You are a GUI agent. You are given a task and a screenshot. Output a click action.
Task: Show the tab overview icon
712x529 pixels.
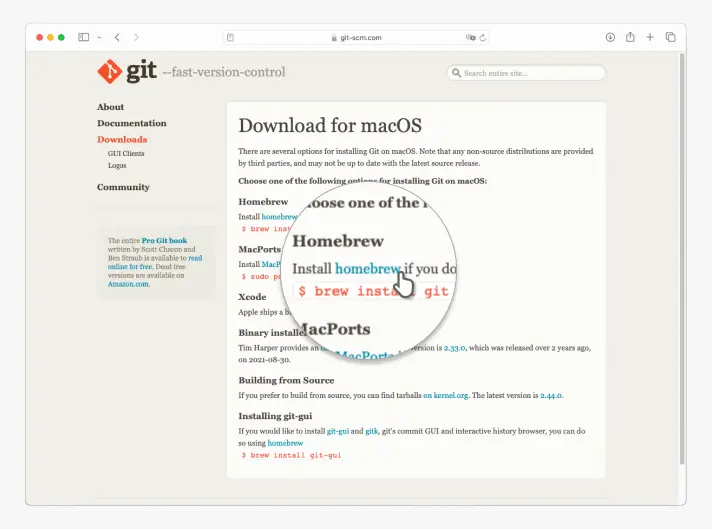point(670,37)
